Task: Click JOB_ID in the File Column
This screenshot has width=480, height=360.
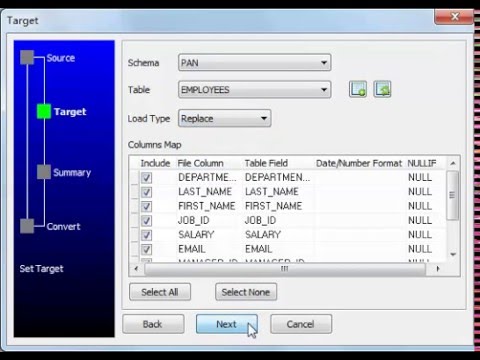Action: click(194, 220)
